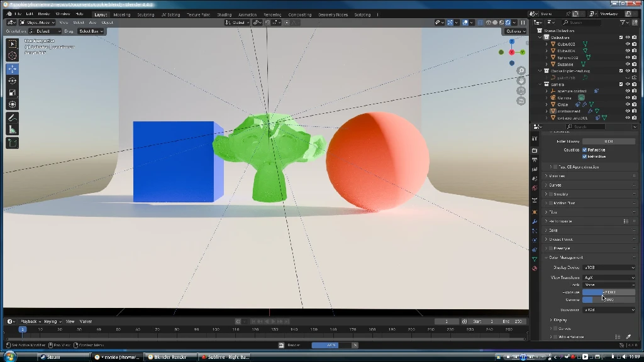Click the Options button in viewport header
644x362 pixels.
pyautogui.click(x=516, y=31)
